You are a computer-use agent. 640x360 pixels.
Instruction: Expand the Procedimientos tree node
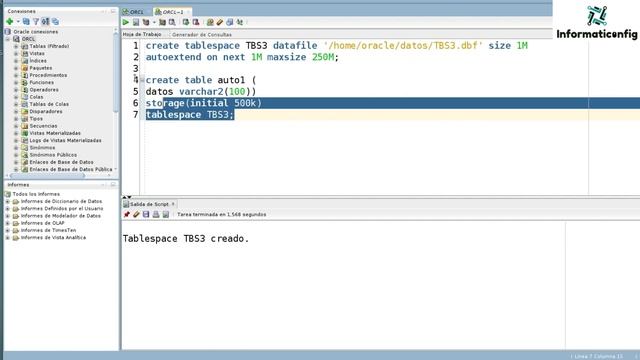coord(16,76)
